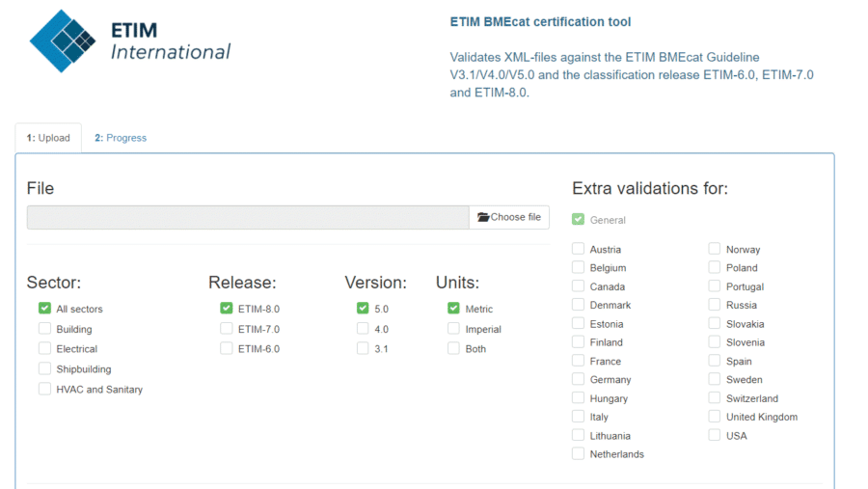Viewport: 868px width, 489px height.
Task: Click the Choose file button
Action: [x=508, y=217]
